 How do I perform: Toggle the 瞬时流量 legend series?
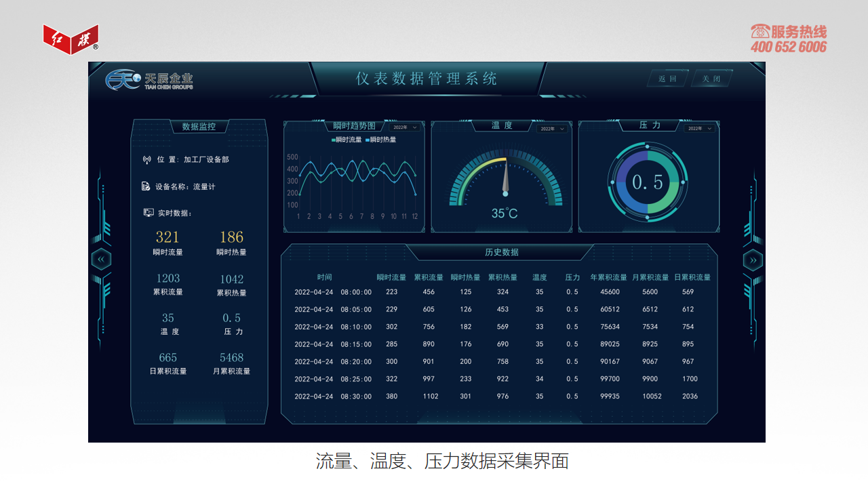[347, 140]
